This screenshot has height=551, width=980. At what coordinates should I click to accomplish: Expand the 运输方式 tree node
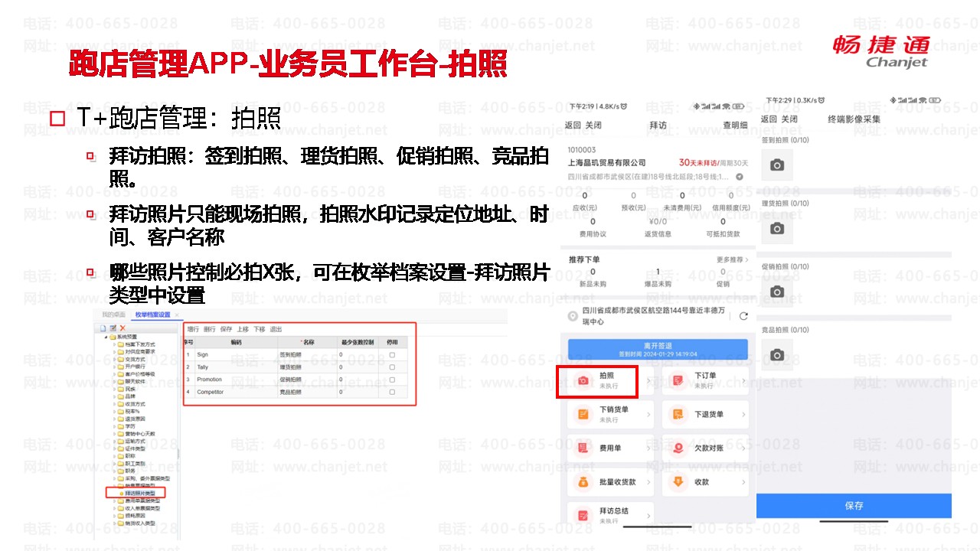tap(116, 441)
